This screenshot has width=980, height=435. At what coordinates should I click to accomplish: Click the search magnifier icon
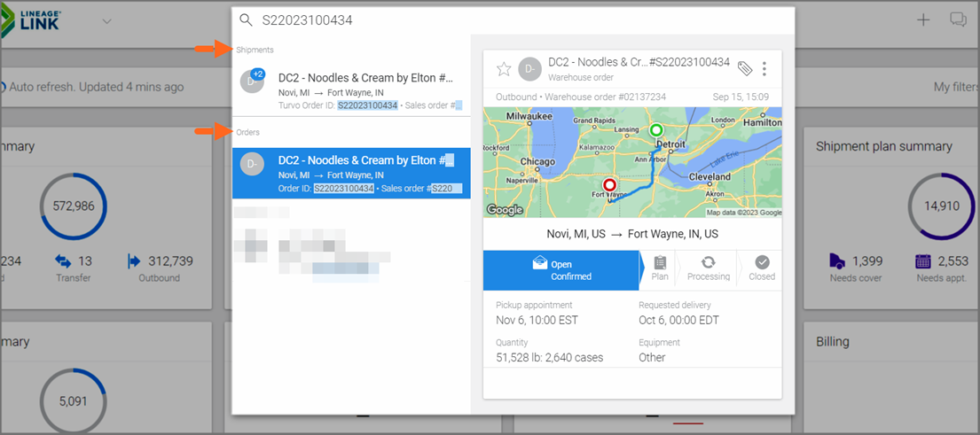[246, 20]
